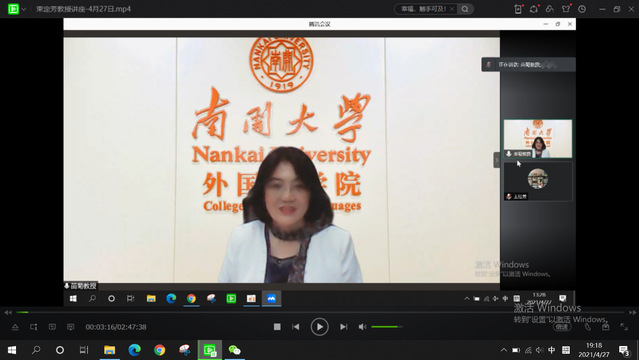Skip to the next video track
The image size is (639, 360).
[344, 327]
